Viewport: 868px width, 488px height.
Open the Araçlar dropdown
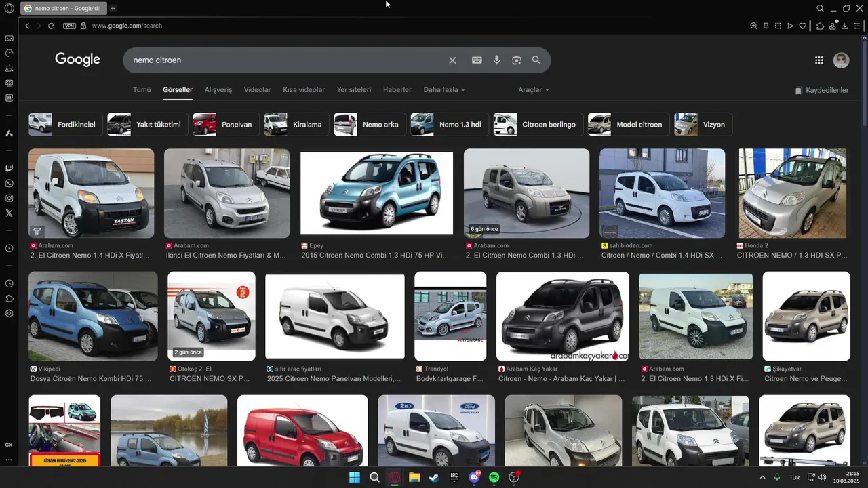tap(534, 90)
